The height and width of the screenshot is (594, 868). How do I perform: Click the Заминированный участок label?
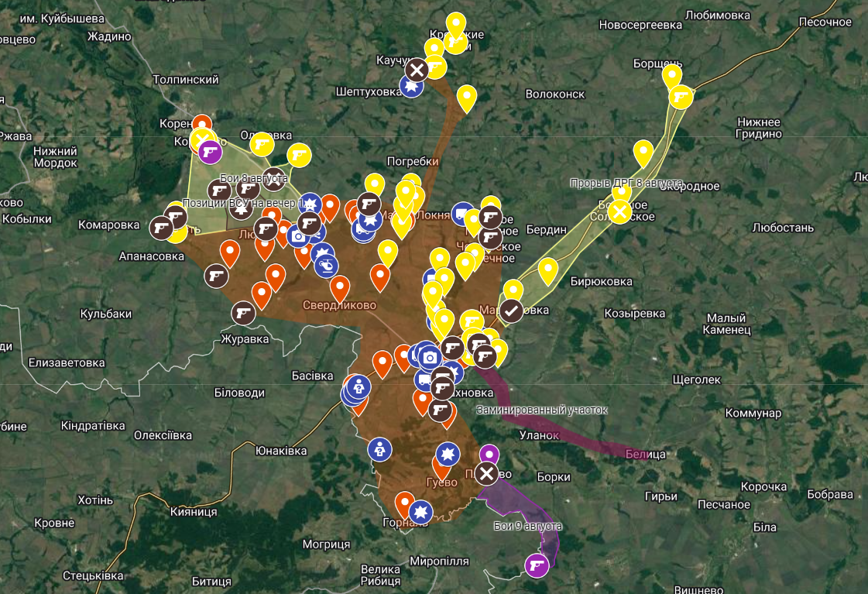tap(542, 410)
